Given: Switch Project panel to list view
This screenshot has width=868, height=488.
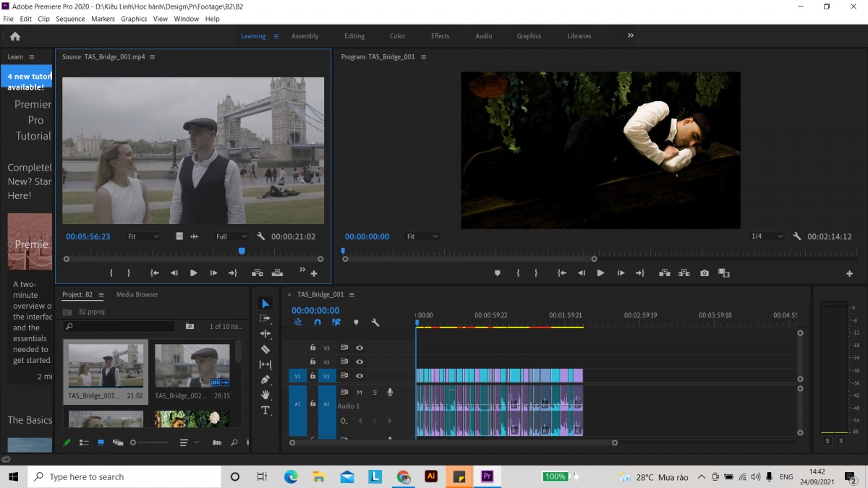Looking at the screenshot, I should point(84,442).
